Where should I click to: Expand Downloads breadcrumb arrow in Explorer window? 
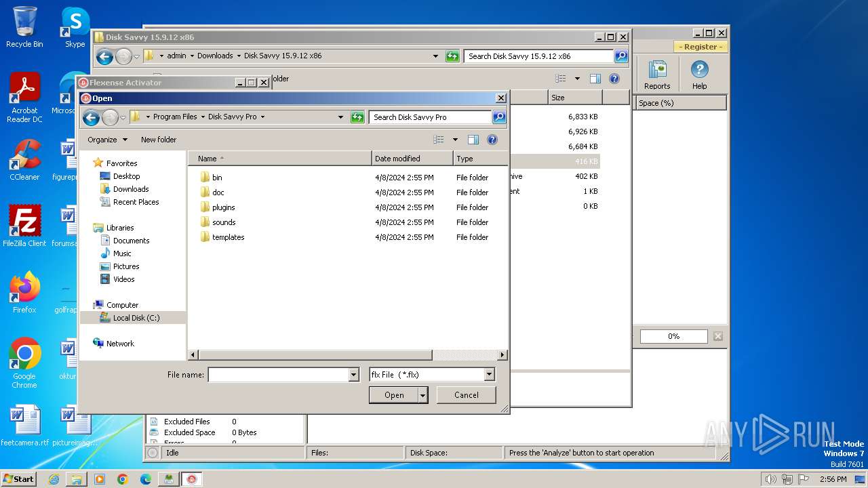[x=238, y=56]
